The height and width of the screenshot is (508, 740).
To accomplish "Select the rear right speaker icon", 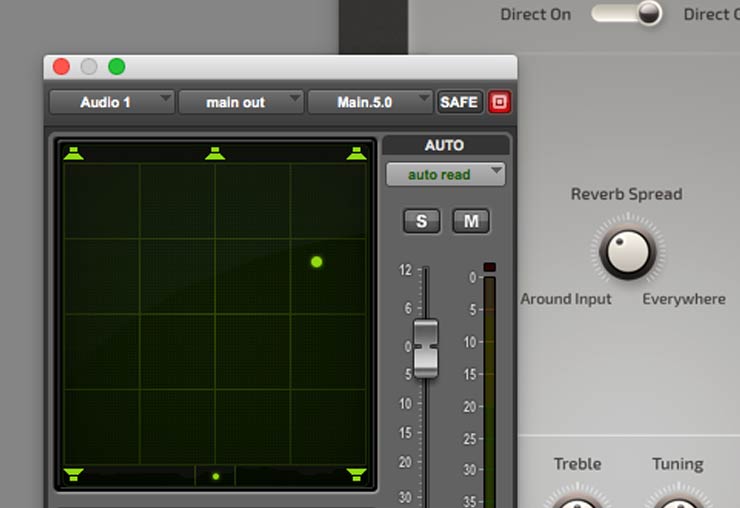I will point(356,474).
